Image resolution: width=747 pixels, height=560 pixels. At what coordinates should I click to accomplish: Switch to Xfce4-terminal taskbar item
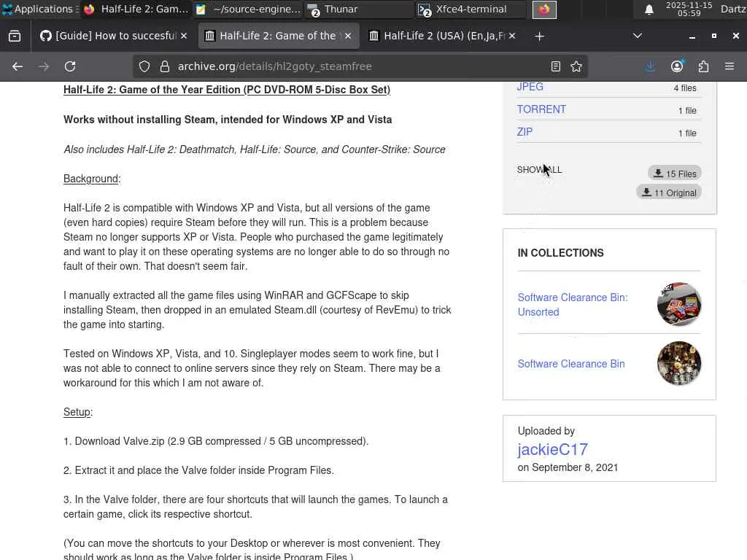pyautogui.click(x=471, y=9)
